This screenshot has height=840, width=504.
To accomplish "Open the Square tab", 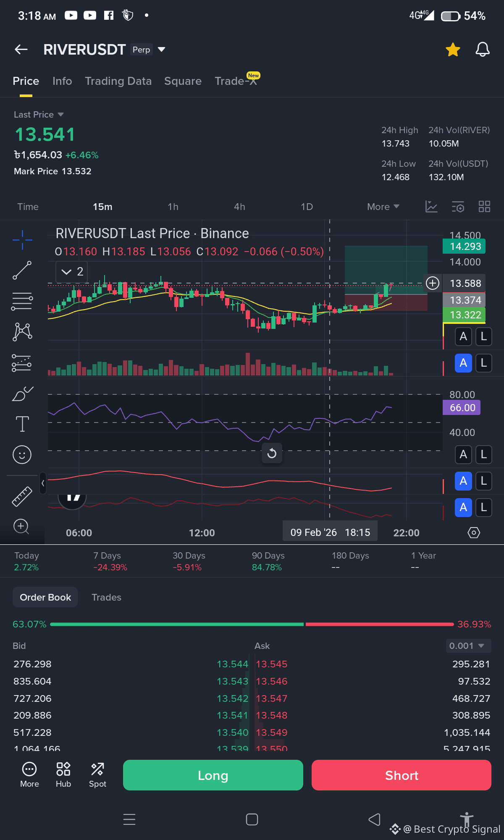I will tap(183, 81).
